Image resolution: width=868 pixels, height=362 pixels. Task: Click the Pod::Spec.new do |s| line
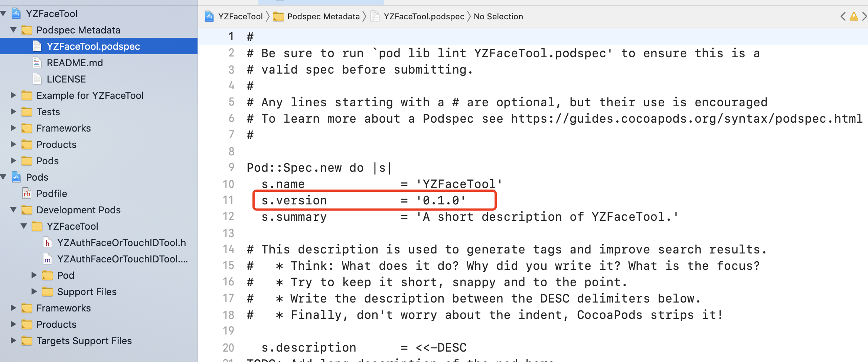tap(320, 168)
